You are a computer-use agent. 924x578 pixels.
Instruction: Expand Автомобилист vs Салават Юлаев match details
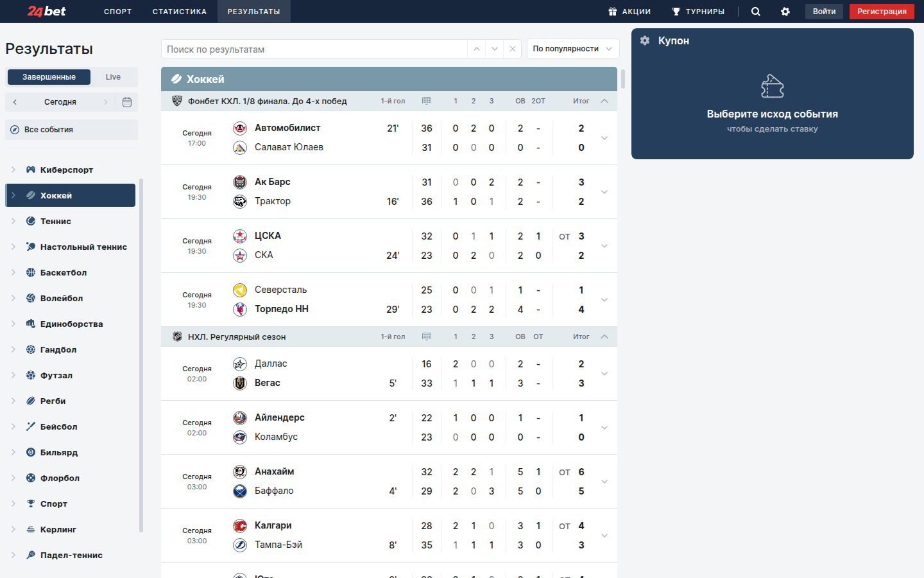click(x=604, y=138)
